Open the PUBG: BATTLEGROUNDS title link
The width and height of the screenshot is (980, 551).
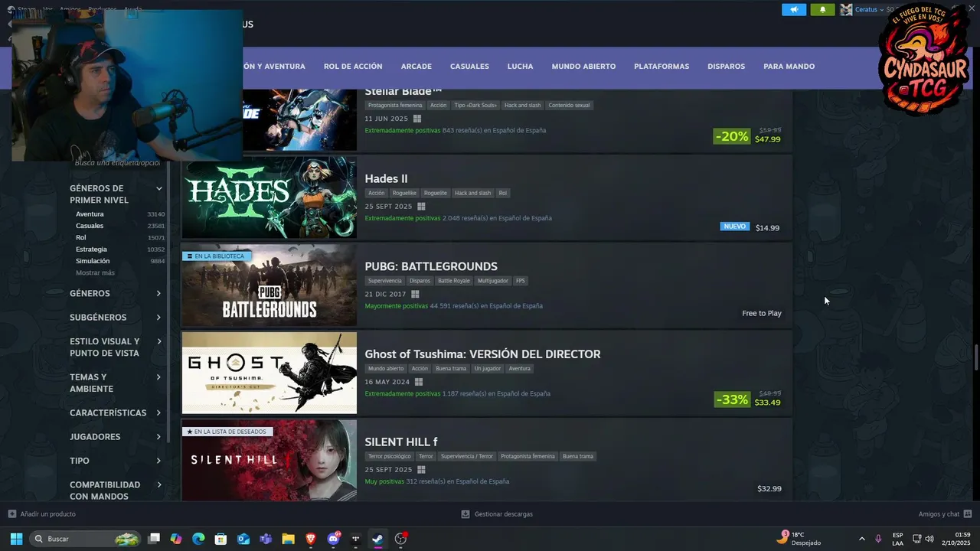tap(431, 266)
